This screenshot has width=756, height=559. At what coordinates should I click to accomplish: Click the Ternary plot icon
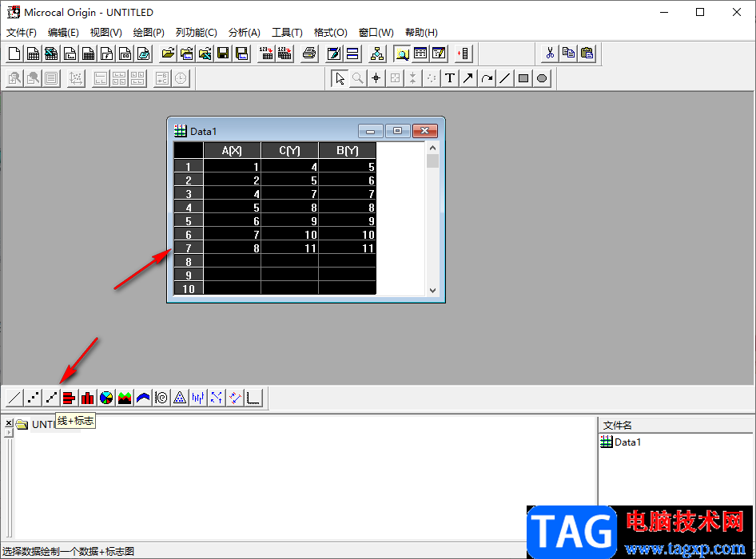click(x=180, y=398)
